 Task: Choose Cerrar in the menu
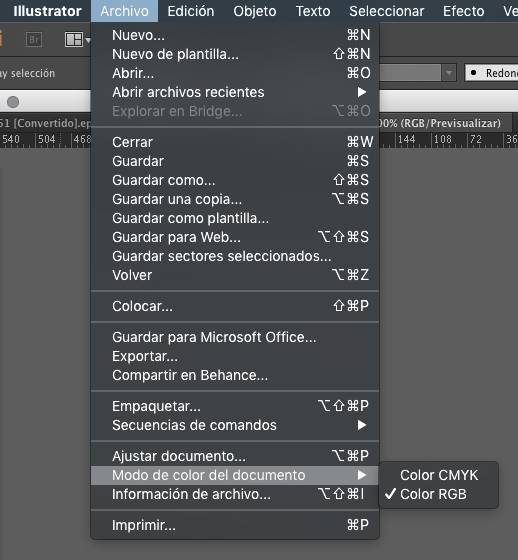pyautogui.click(x=235, y=142)
